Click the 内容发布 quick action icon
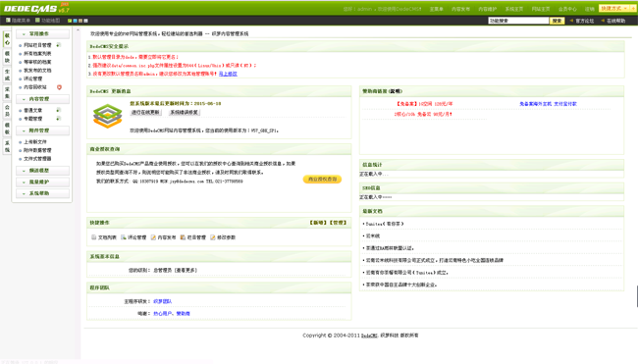Image resolution: width=638 pixels, height=364 pixels. [153, 237]
